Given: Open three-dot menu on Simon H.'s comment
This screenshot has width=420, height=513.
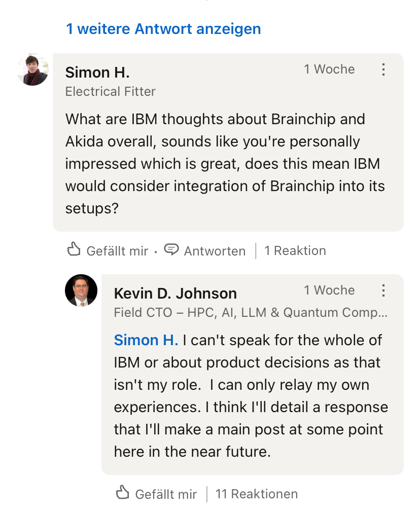Looking at the screenshot, I should [x=383, y=69].
